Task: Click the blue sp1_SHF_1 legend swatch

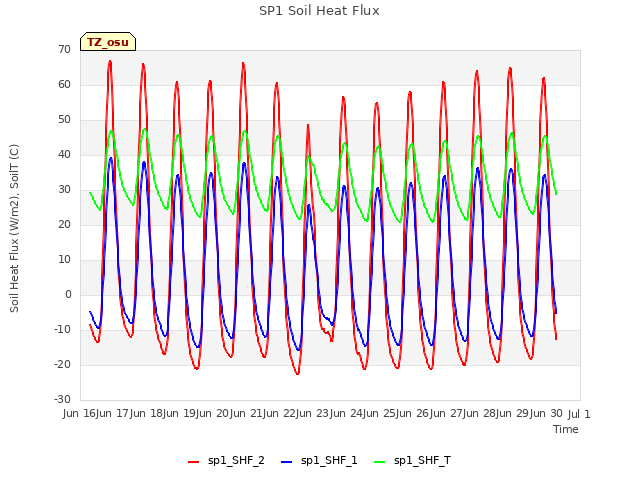Action: click(287, 462)
